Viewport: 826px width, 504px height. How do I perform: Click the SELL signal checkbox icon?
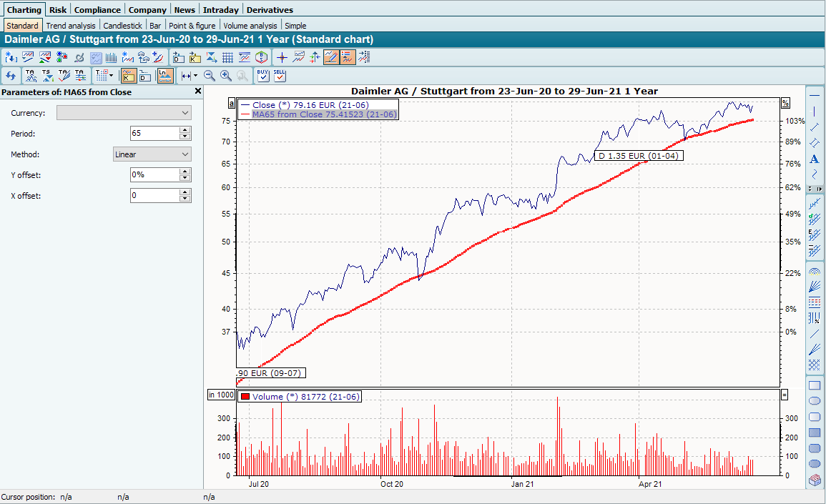click(x=280, y=75)
